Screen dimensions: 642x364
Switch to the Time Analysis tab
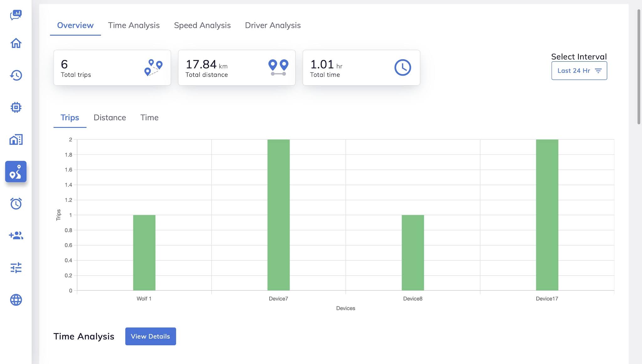coord(134,25)
